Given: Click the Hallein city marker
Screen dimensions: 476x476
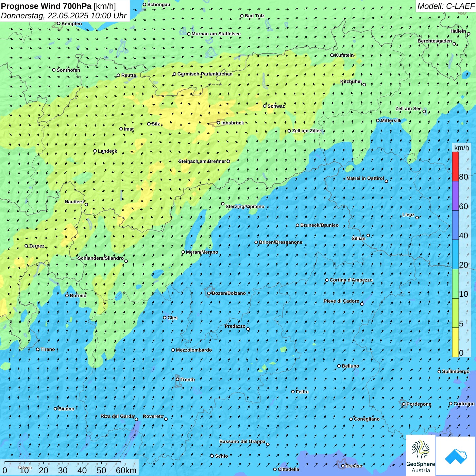Looking at the screenshot, I should (469, 34).
